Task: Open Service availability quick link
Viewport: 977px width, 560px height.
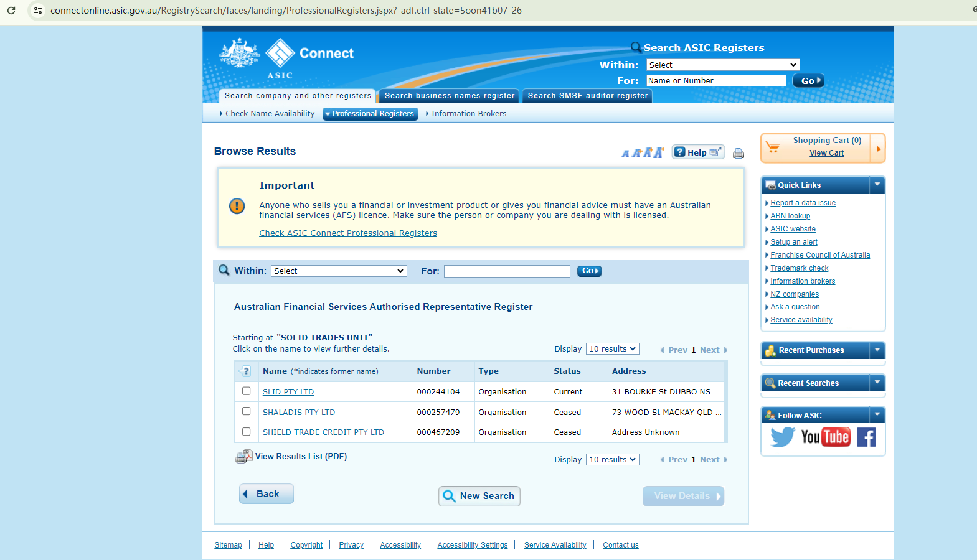Action: (801, 320)
